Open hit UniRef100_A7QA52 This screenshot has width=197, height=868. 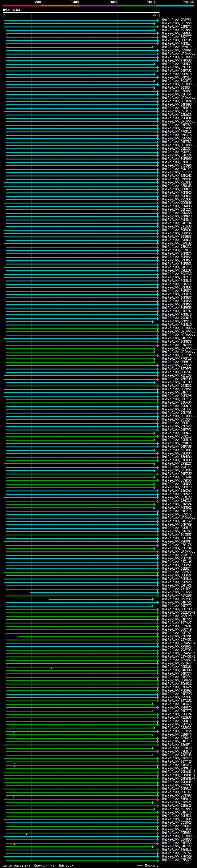coord(176,91)
